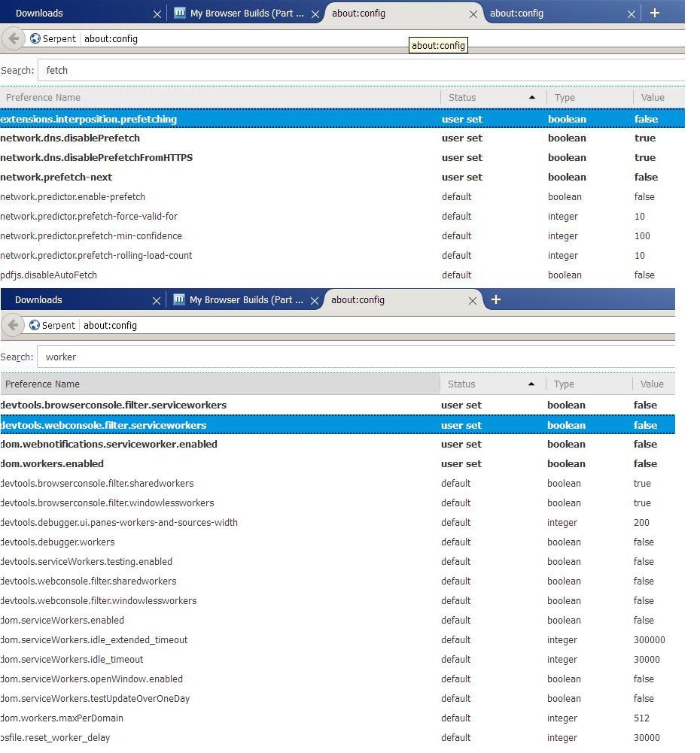Select dom.serviceWorkers.openWindow.enabled preference
The image size is (700, 753).
pyautogui.click(x=337, y=679)
